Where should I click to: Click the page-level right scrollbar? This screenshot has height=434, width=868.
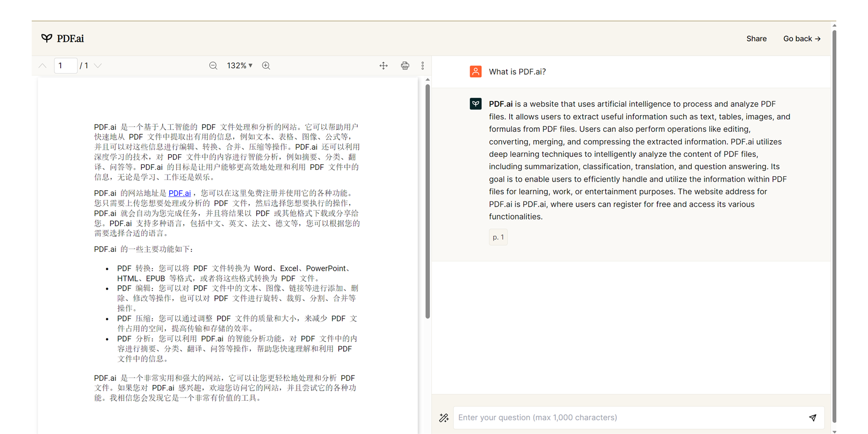tap(834, 226)
